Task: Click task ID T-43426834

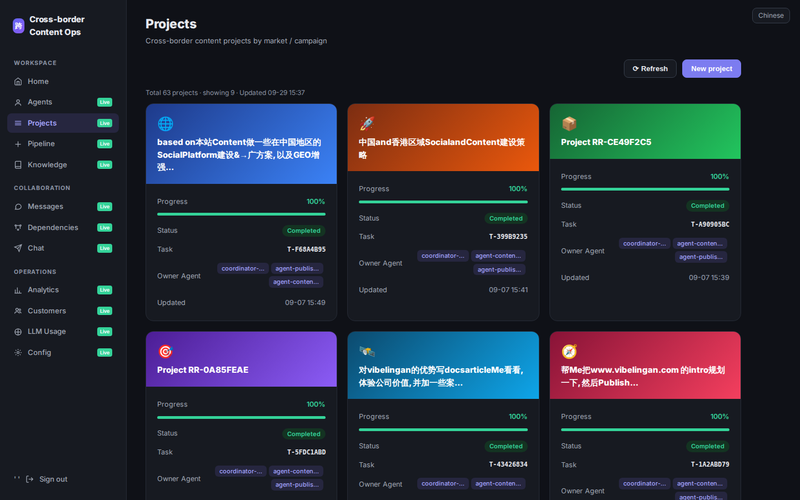Action: tap(508, 465)
